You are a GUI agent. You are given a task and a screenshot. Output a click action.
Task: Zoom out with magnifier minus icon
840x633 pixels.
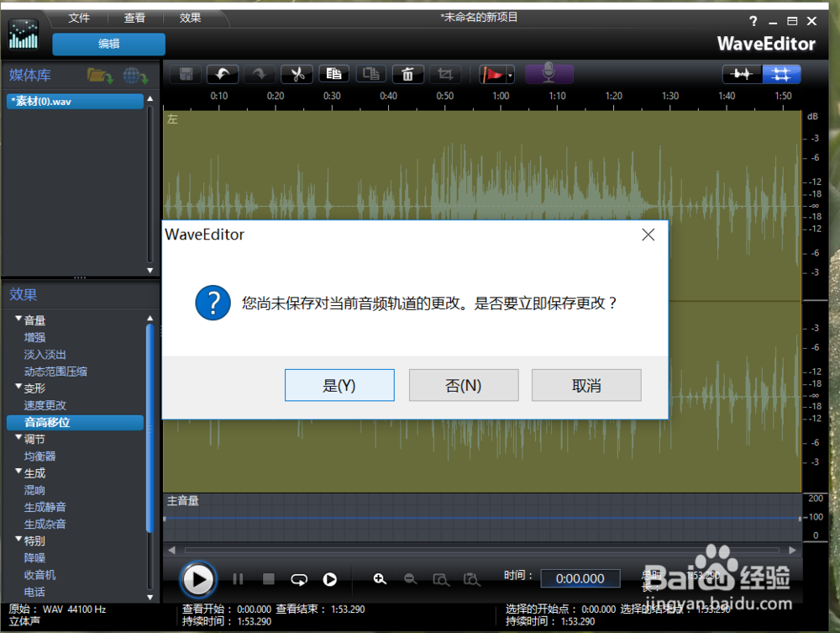pos(411,579)
